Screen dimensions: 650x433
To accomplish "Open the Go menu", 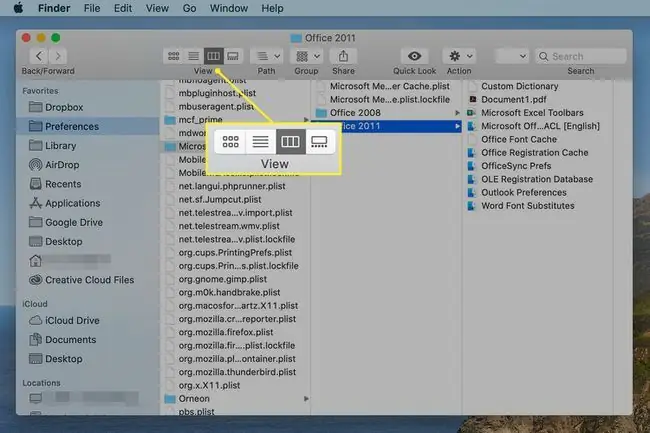I will click(x=189, y=8).
